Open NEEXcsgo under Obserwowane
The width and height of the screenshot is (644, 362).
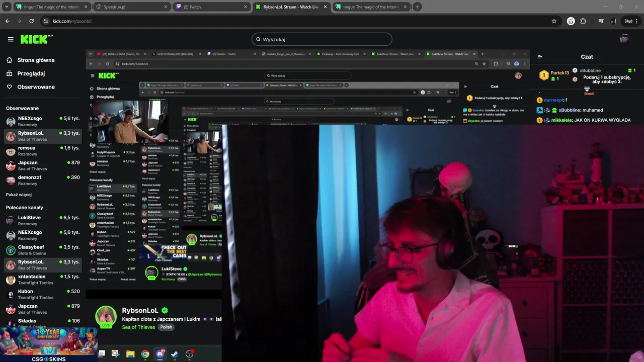[x=42, y=121]
